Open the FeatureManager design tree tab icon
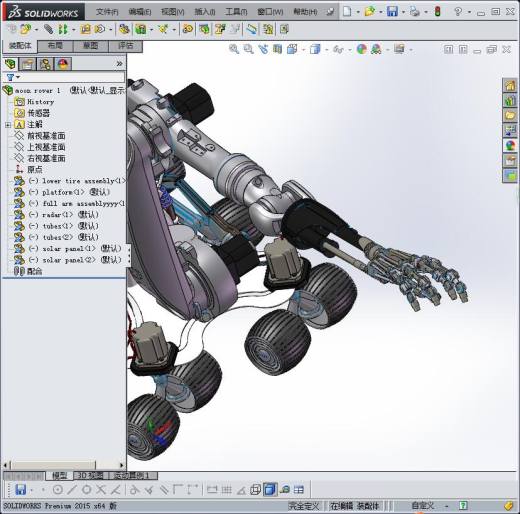 point(10,64)
